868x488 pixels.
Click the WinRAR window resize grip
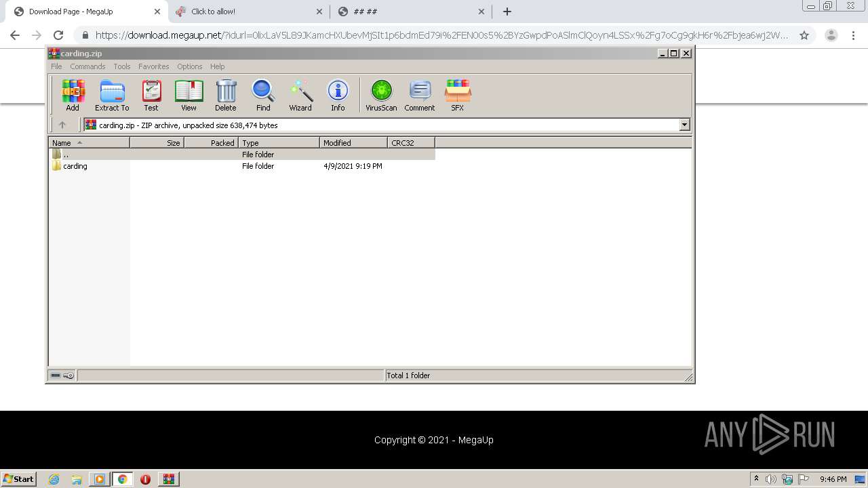[688, 377]
